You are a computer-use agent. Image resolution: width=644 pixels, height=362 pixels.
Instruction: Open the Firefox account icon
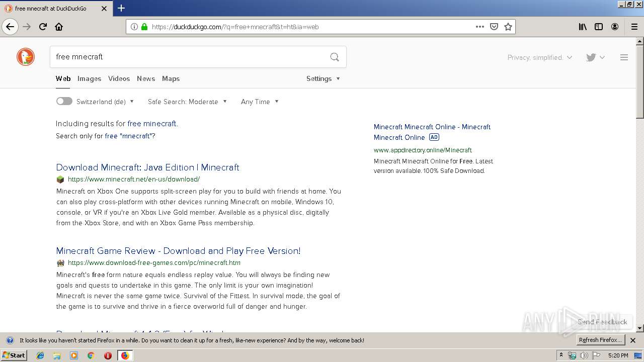coord(615,27)
